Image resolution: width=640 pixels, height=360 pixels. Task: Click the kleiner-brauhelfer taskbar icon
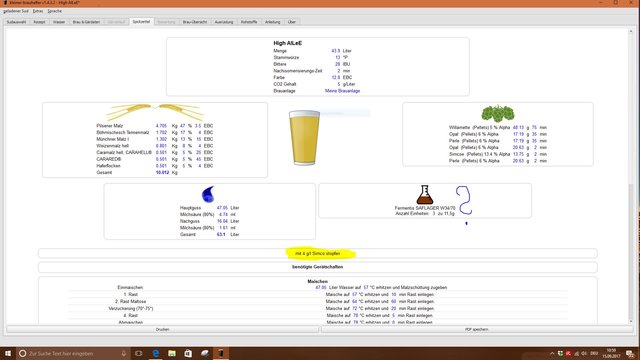click(x=221, y=353)
